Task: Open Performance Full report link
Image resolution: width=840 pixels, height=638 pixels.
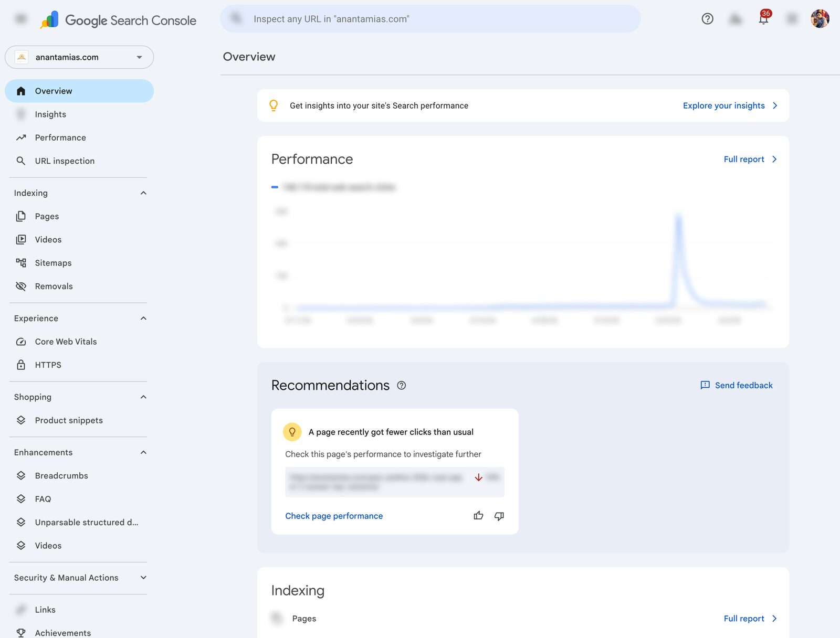Action: [743, 159]
